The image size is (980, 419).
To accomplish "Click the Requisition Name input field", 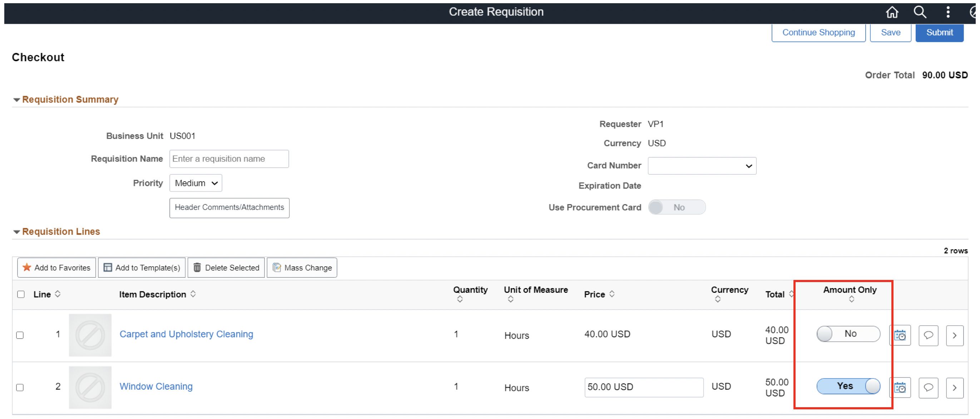I will click(229, 159).
